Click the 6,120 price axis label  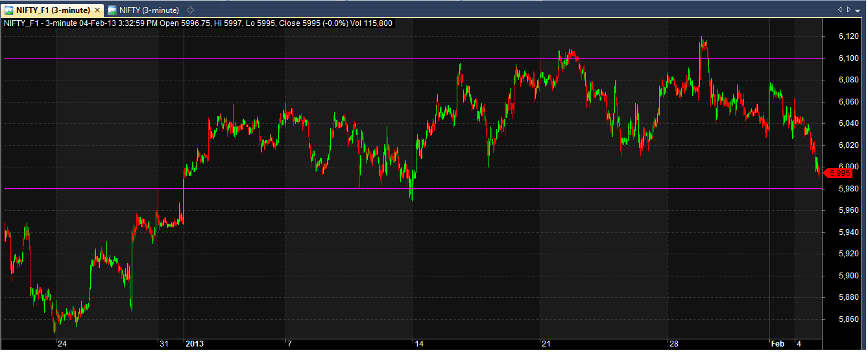(x=849, y=36)
